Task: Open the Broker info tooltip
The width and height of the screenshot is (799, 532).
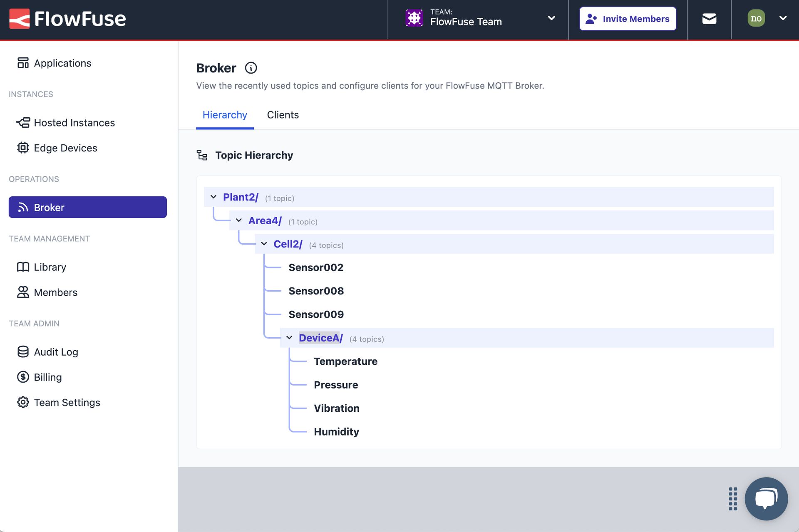Action: point(251,67)
